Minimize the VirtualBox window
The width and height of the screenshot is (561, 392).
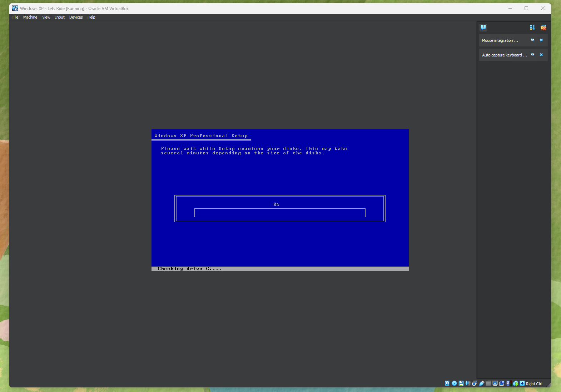(510, 8)
